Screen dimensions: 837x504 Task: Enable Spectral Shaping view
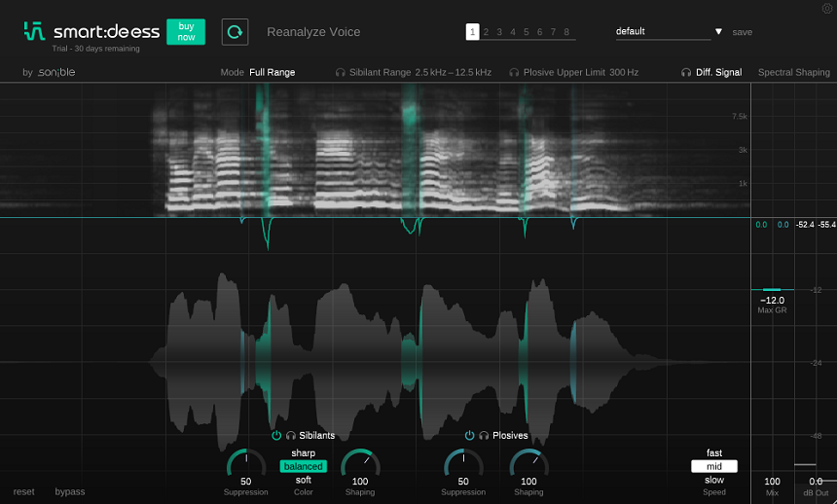(794, 72)
